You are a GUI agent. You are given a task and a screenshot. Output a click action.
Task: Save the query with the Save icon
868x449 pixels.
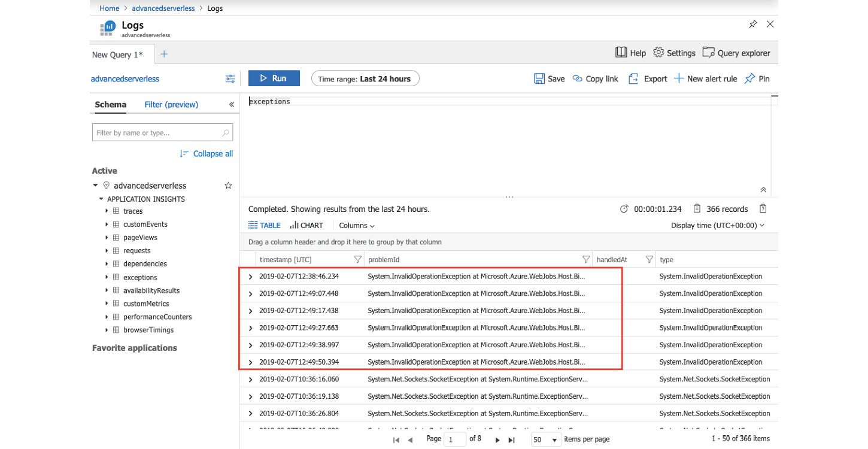click(x=539, y=78)
